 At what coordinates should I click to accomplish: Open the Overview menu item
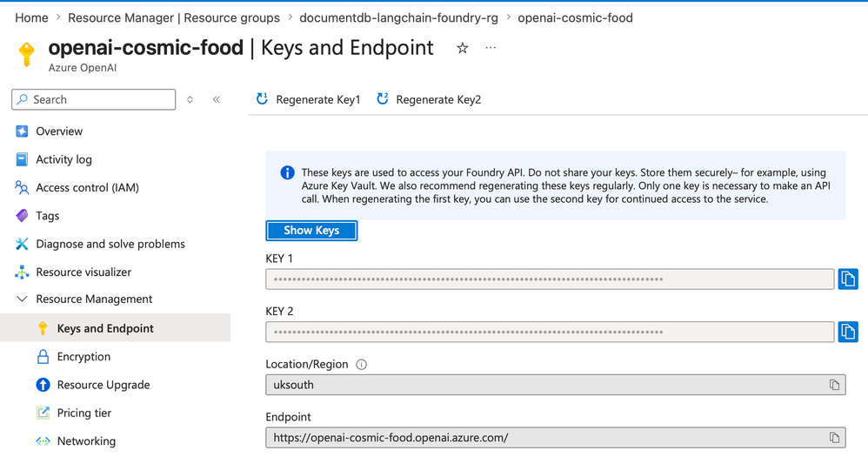click(x=59, y=131)
